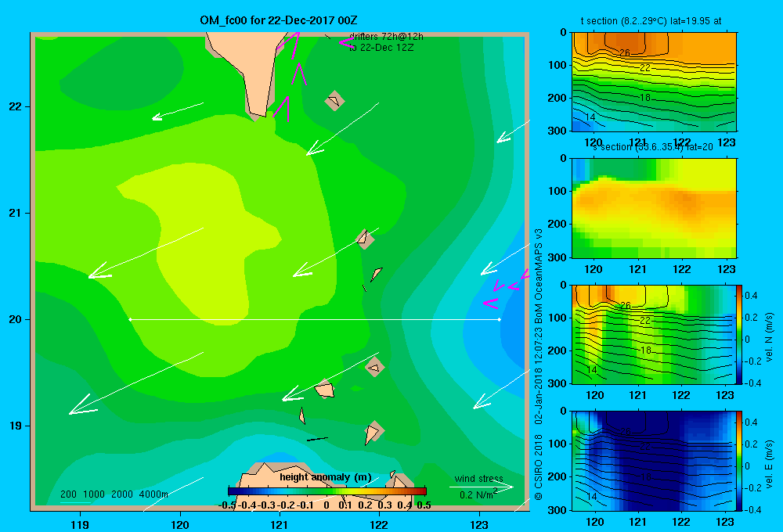This screenshot has height=532, width=783.
Task: Click depth tick "100" on temperature section
Action: point(557,65)
